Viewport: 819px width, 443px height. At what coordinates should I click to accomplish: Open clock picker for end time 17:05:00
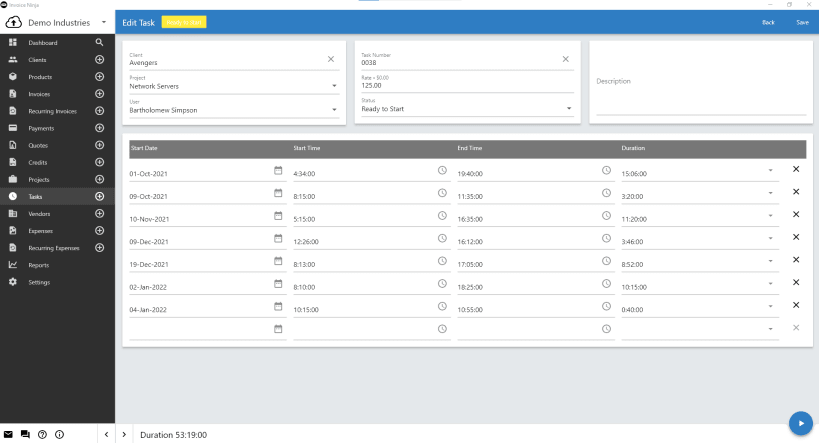point(606,261)
